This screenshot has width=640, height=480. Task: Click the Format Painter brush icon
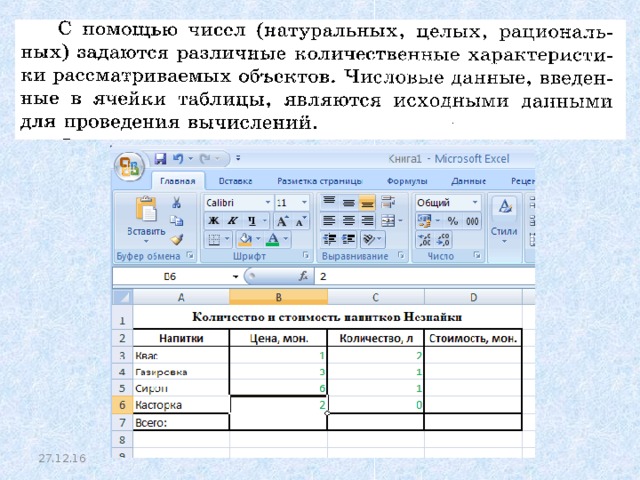pyautogui.click(x=177, y=240)
